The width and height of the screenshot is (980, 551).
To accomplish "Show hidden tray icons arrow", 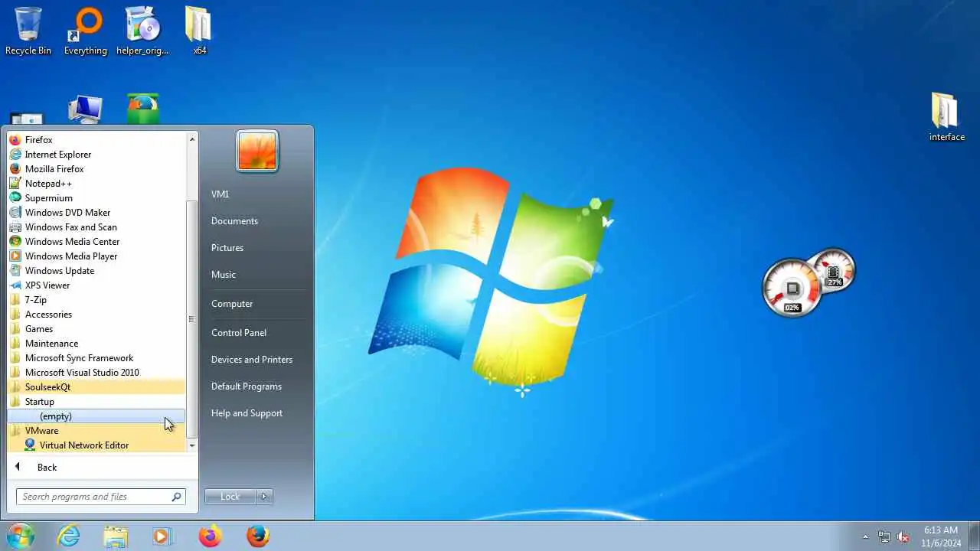I will click(865, 536).
